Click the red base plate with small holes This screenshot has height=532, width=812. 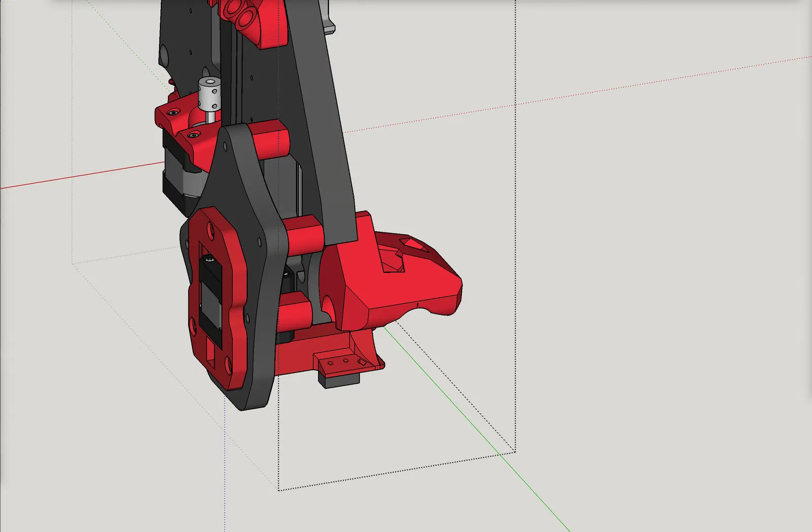click(x=330, y=350)
